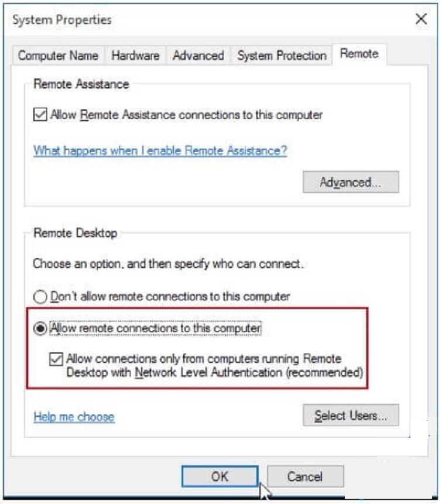
Task: Toggle Allow Remote Assistance connections checkbox
Action: 40,115
